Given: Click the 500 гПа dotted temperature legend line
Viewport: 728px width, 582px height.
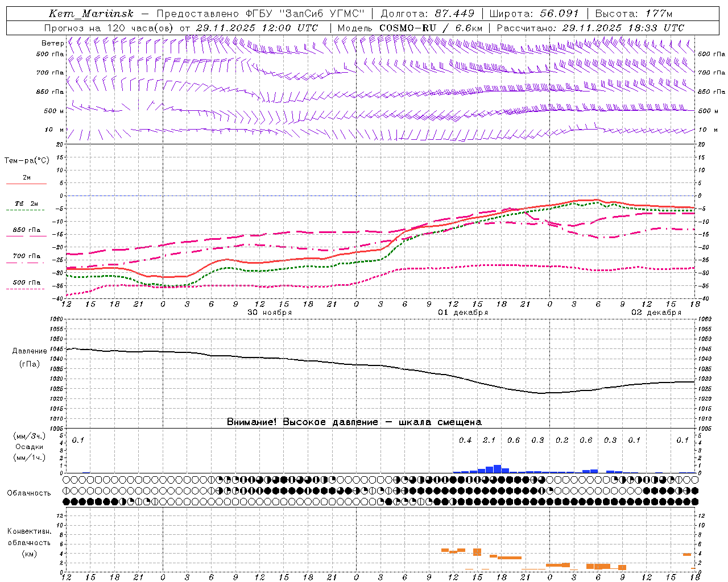Looking at the screenshot, I should (x=25, y=289).
